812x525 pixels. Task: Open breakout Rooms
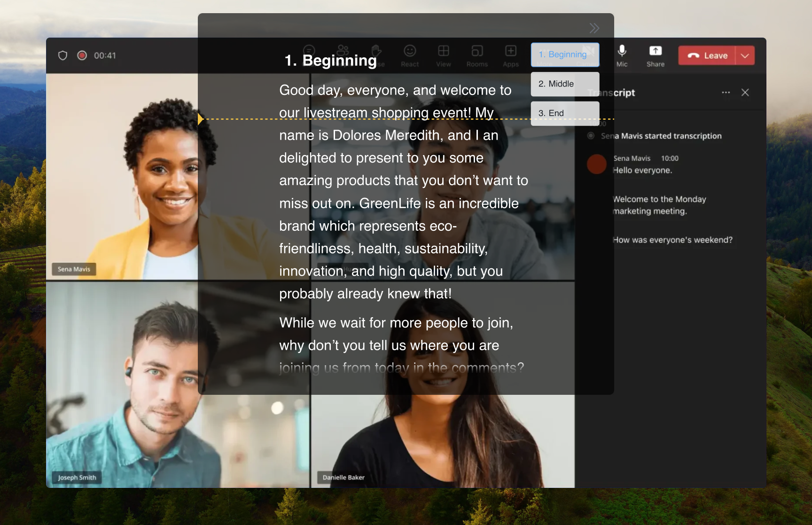477,55
